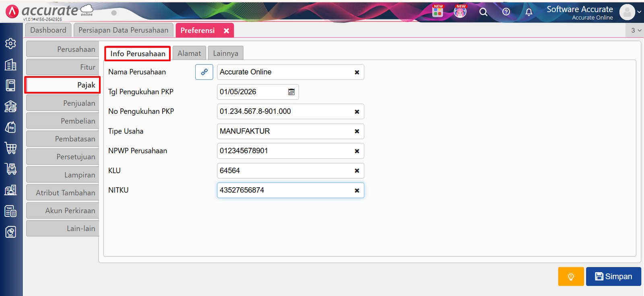Open the Pembelian preference section
This screenshot has width=644, height=296.
tap(62, 121)
